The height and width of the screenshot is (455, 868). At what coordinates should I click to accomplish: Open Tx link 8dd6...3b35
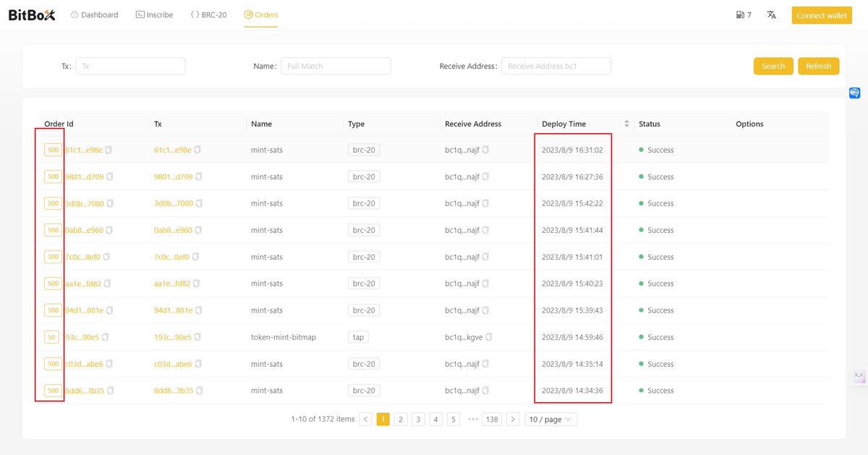coord(174,391)
